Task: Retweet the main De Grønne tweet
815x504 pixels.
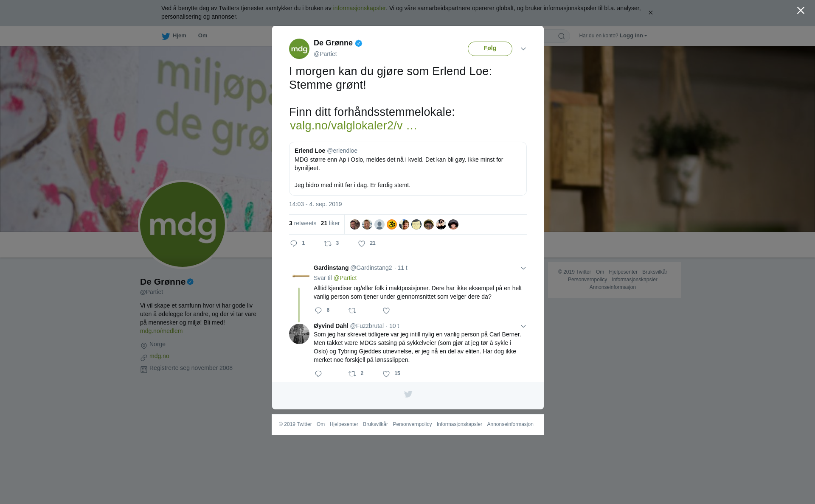Action: click(328, 244)
